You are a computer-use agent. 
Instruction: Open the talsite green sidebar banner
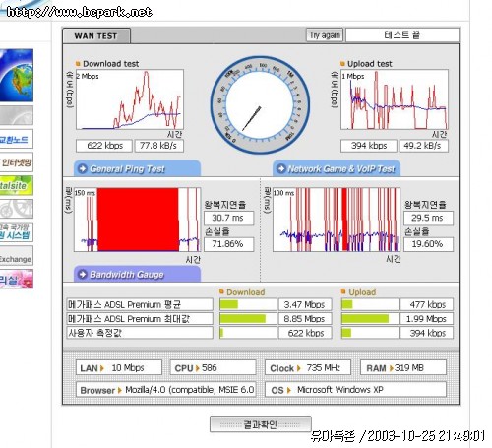click(17, 185)
